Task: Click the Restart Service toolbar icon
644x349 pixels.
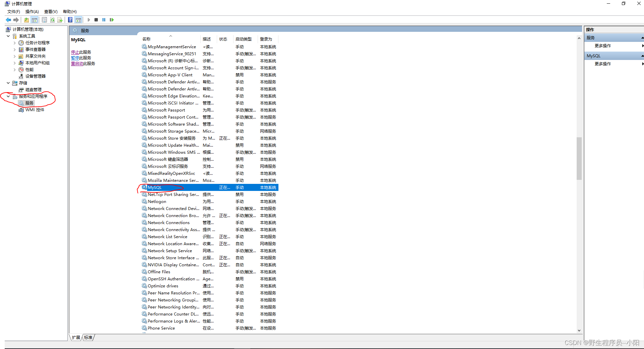Action: point(112,20)
